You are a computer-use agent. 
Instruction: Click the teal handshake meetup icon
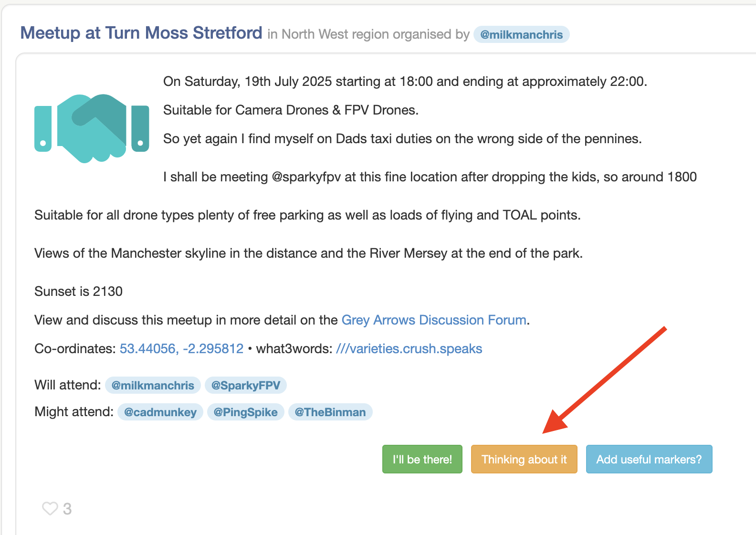(92, 128)
